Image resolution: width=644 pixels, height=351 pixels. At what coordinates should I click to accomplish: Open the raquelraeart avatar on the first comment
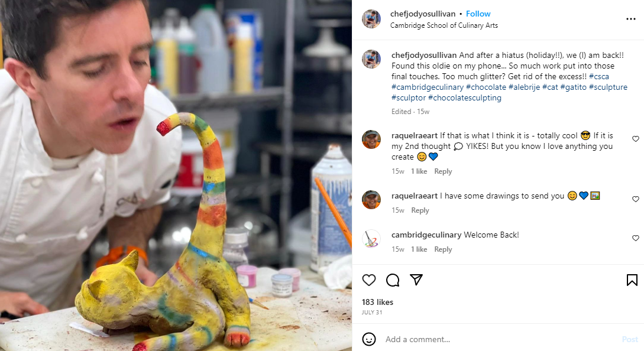[371, 139]
